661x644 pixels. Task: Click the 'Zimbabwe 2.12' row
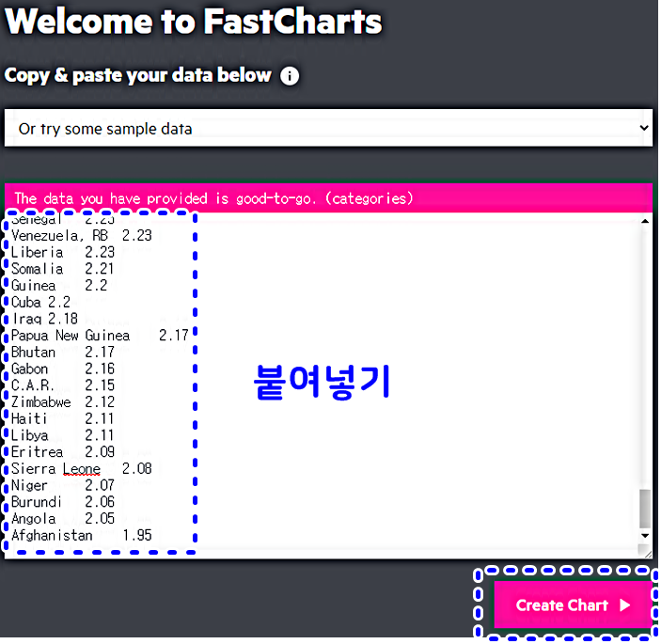point(63,402)
